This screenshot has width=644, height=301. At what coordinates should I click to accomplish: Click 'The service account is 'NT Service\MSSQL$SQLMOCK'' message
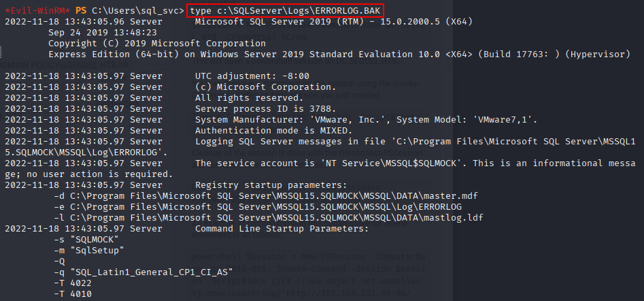pyautogui.click(x=416, y=163)
